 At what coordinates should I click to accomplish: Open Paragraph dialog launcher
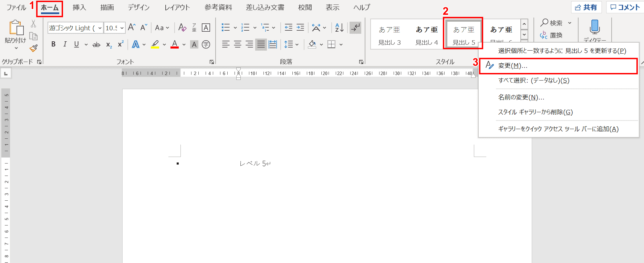[x=361, y=62]
